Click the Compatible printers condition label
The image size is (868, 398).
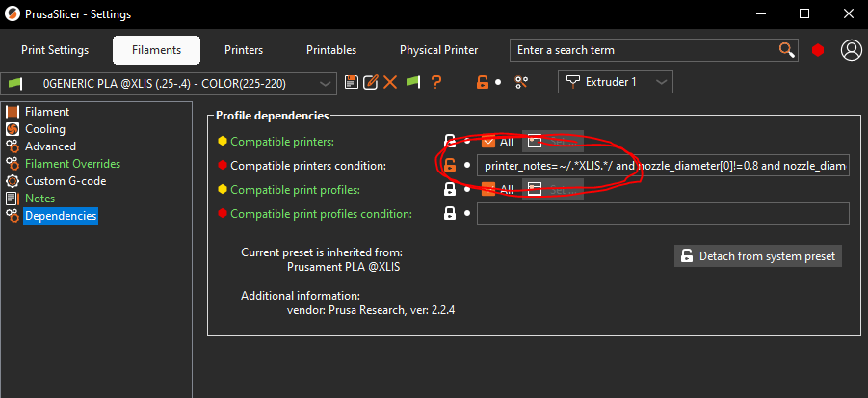[308, 165]
